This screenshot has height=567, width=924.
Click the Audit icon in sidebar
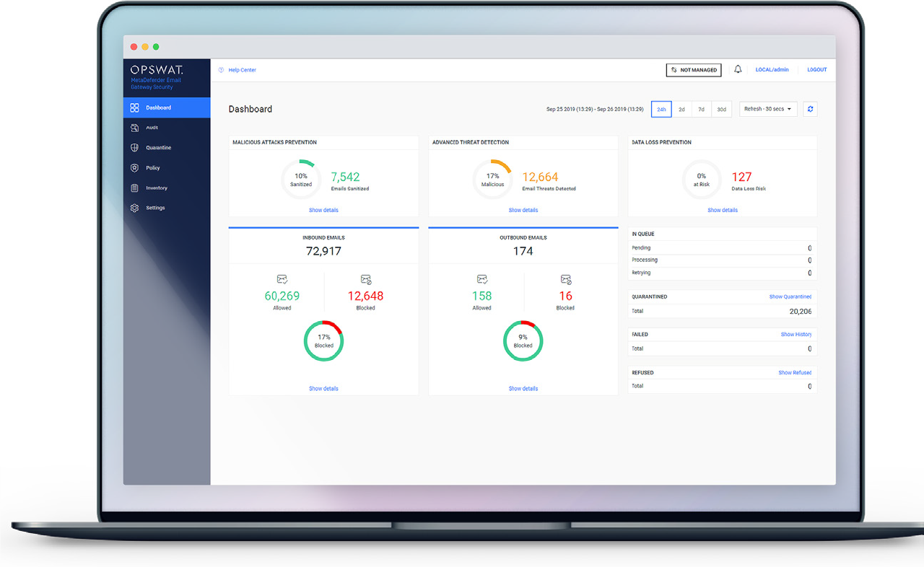pos(134,128)
